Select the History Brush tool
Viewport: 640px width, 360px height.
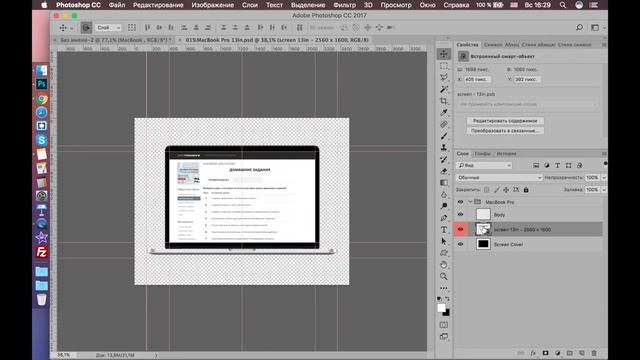[x=444, y=160]
